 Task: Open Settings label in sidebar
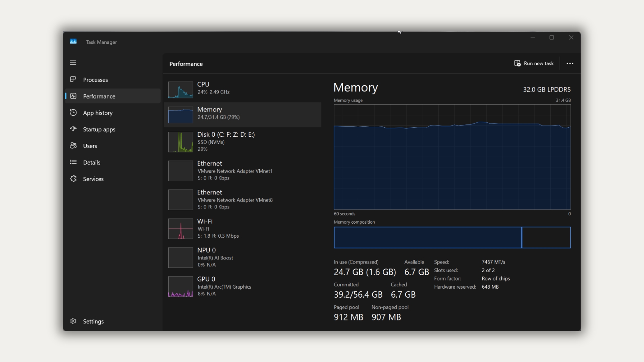[x=93, y=321]
